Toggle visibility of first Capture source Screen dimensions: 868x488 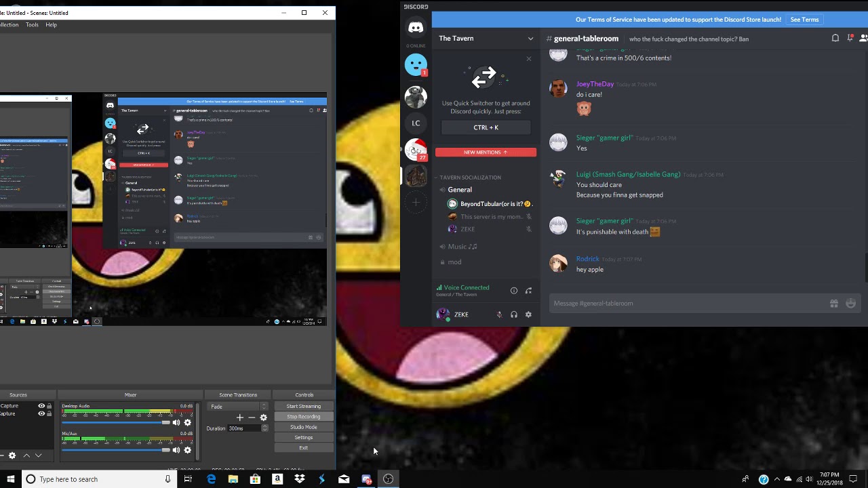(x=41, y=406)
